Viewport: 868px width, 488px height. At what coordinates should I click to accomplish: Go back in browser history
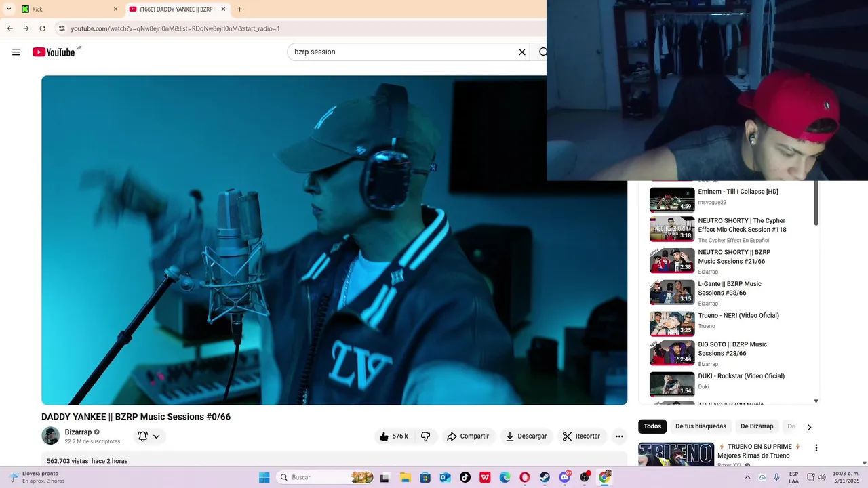click(9, 28)
